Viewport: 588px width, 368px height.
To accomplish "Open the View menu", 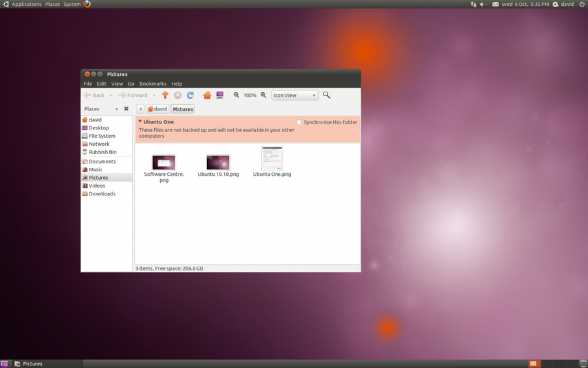I will pyautogui.click(x=117, y=84).
